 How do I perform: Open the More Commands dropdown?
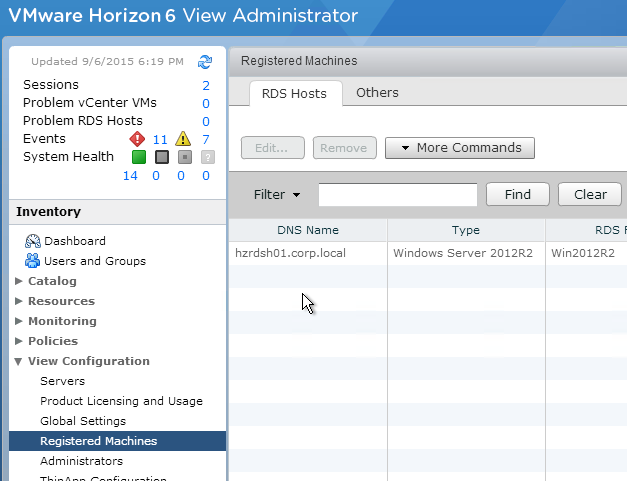[x=460, y=148]
